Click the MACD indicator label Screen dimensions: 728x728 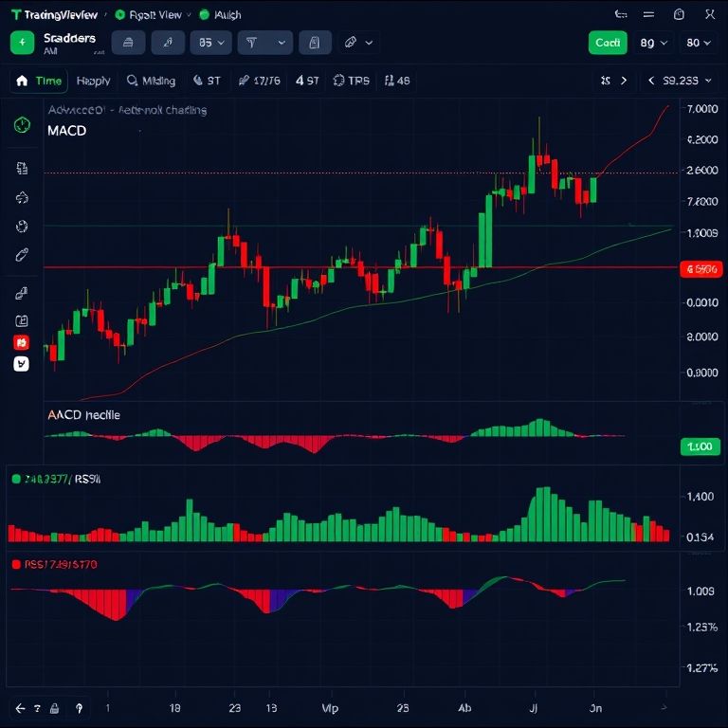click(x=66, y=131)
